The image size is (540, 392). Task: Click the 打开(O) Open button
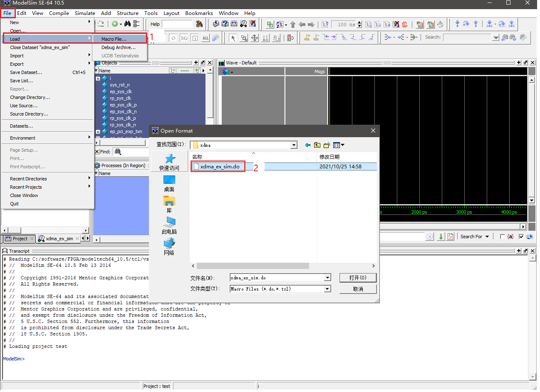coord(358,278)
